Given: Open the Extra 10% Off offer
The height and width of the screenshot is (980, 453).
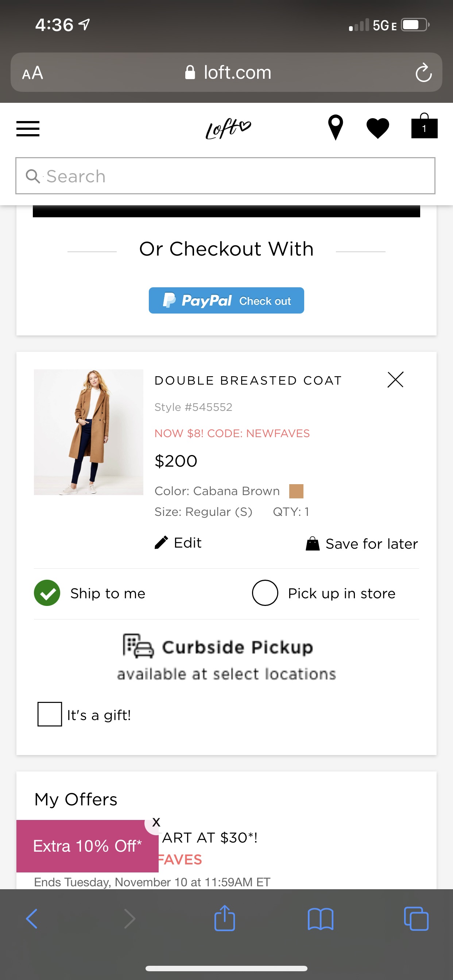Looking at the screenshot, I should click(x=87, y=846).
